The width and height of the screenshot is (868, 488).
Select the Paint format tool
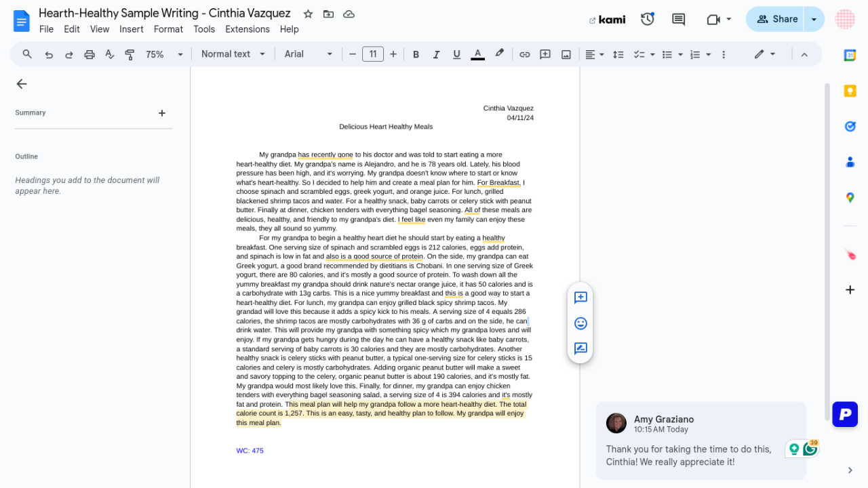[130, 54]
